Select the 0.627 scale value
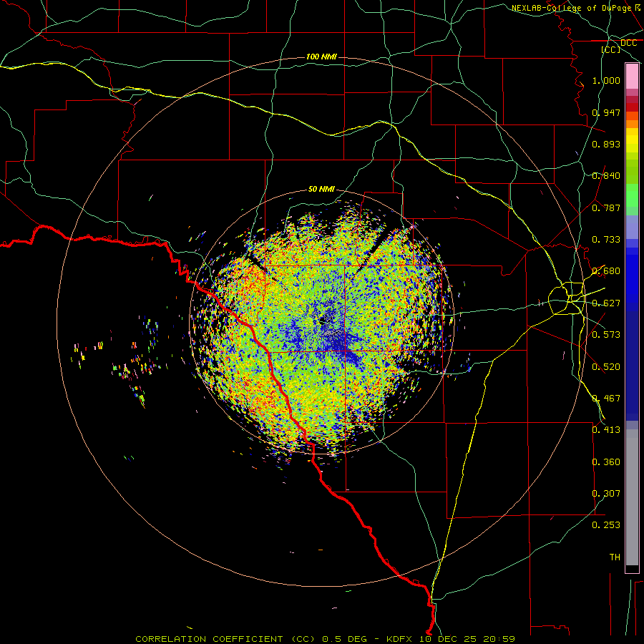The image size is (644, 644). click(x=606, y=303)
